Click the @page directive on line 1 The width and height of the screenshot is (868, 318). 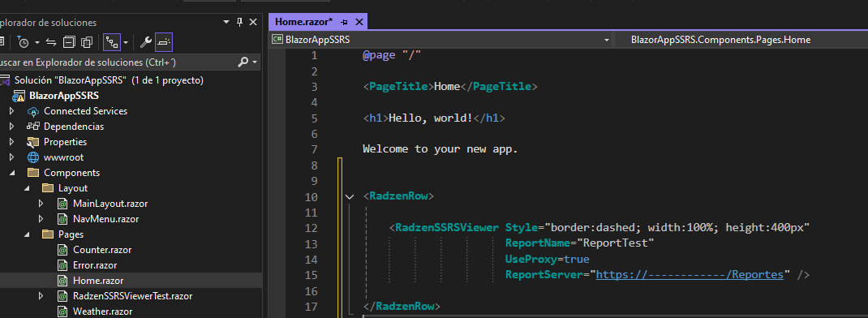click(380, 55)
